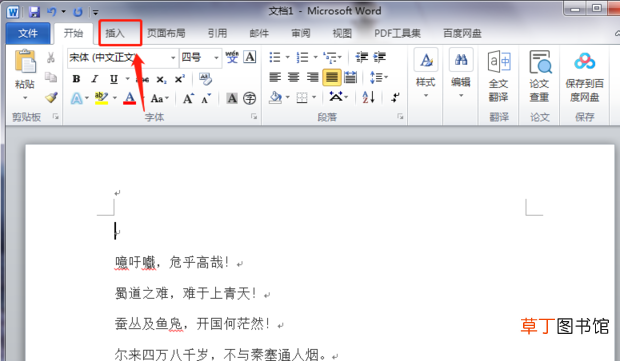Viewport: 620px width, 361px height.
Task: Open the Aa change case dropdown
Action: 160,98
